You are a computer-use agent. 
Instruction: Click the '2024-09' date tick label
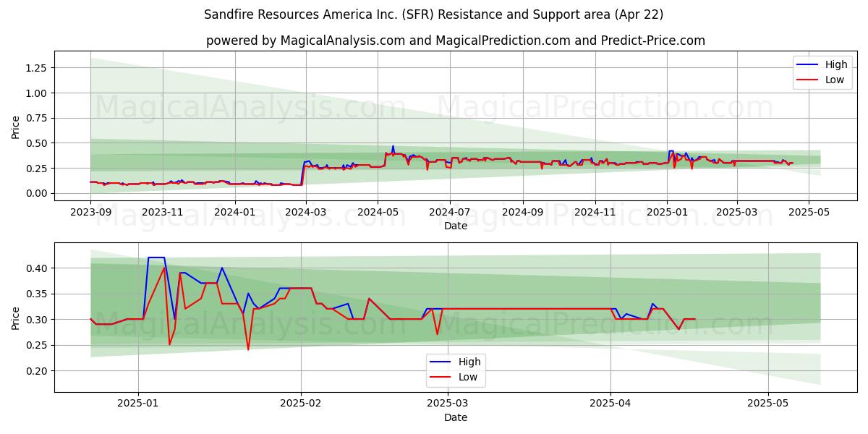[523, 213]
